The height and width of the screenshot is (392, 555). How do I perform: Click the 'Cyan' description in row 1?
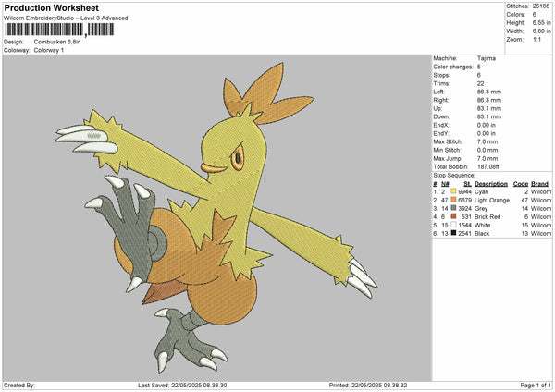click(x=481, y=191)
